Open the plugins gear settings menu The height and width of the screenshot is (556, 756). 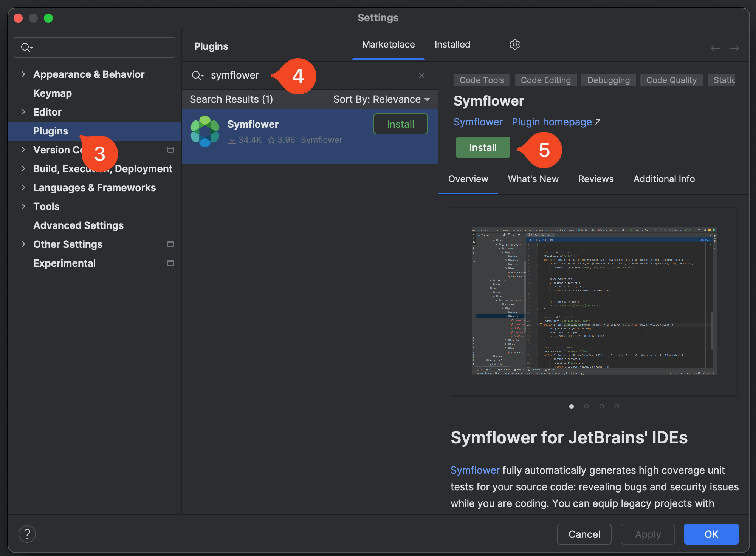coord(514,45)
